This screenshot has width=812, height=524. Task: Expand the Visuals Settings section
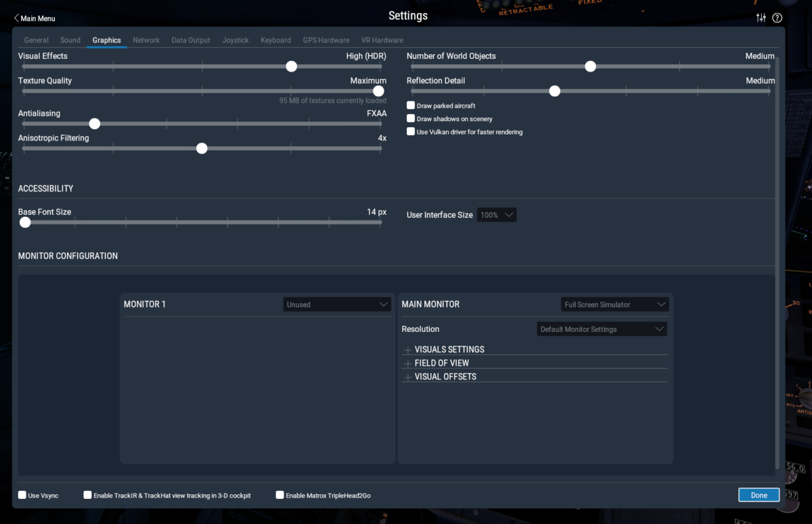(407, 350)
